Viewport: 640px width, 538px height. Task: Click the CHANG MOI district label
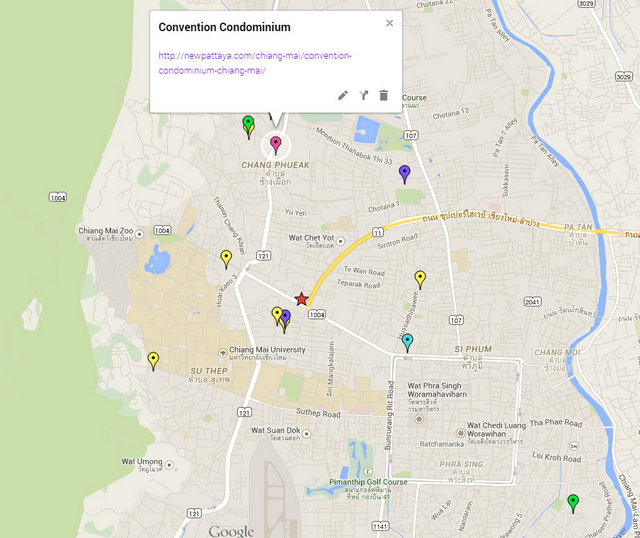557,352
